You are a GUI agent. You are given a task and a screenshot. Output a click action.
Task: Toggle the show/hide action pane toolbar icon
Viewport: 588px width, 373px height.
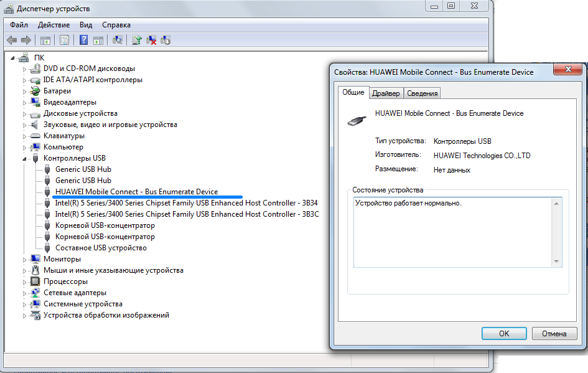point(98,40)
